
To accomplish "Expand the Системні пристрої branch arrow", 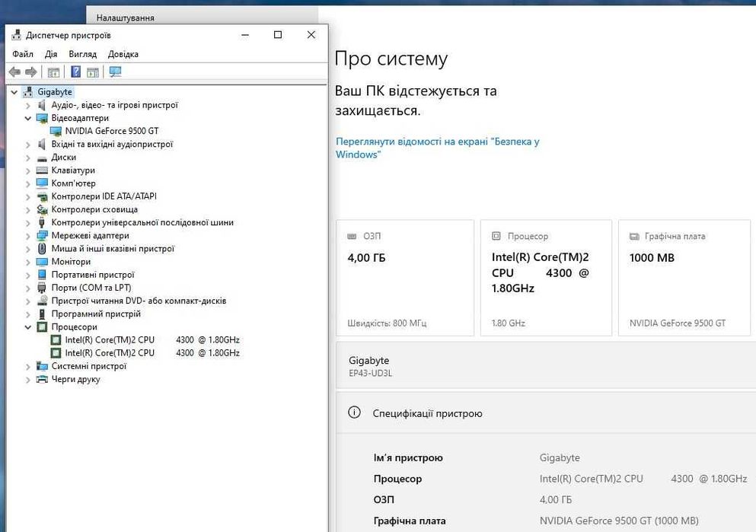I will pos(28,367).
